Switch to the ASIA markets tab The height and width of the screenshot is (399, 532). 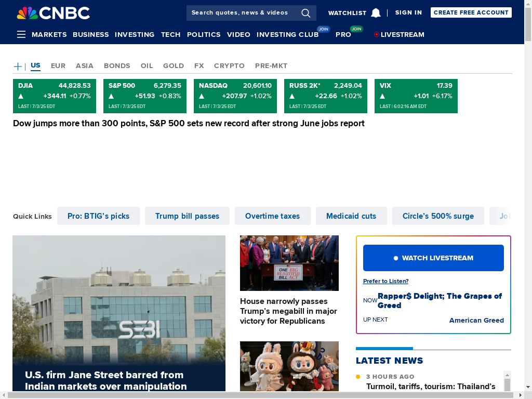click(85, 66)
